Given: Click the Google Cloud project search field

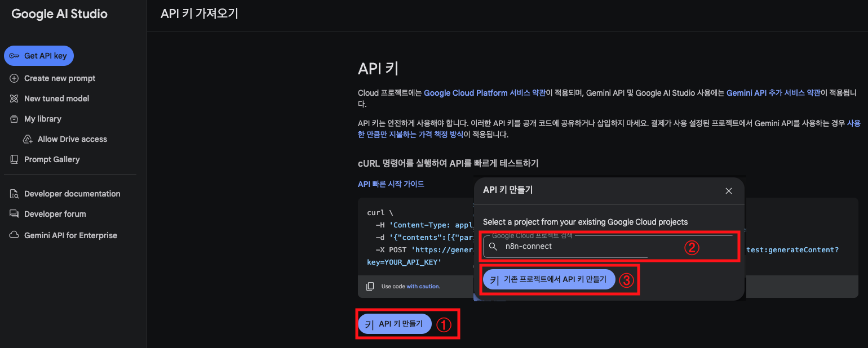Looking at the screenshot, I should click(609, 247).
